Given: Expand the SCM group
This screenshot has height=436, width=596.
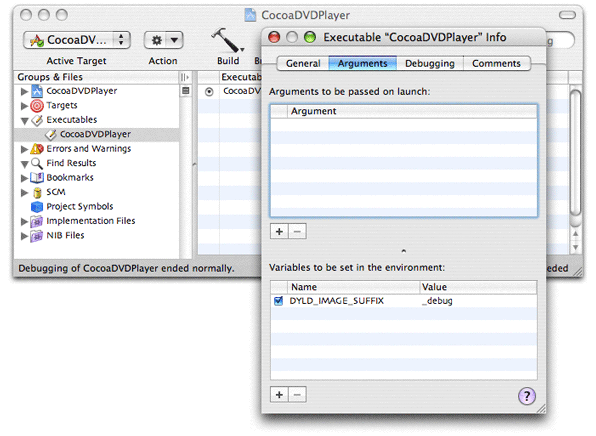Looking at the screenshot, I should coord(24,192).
